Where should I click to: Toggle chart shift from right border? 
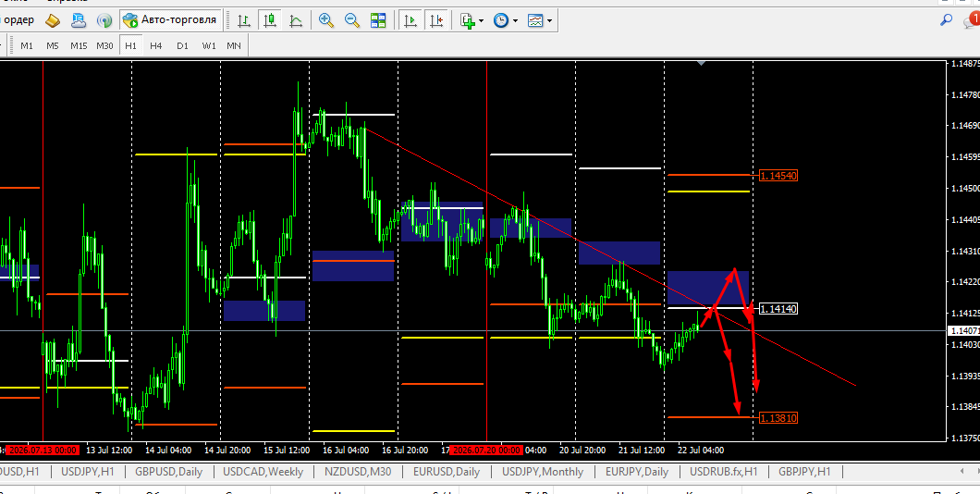coord(437,20)
